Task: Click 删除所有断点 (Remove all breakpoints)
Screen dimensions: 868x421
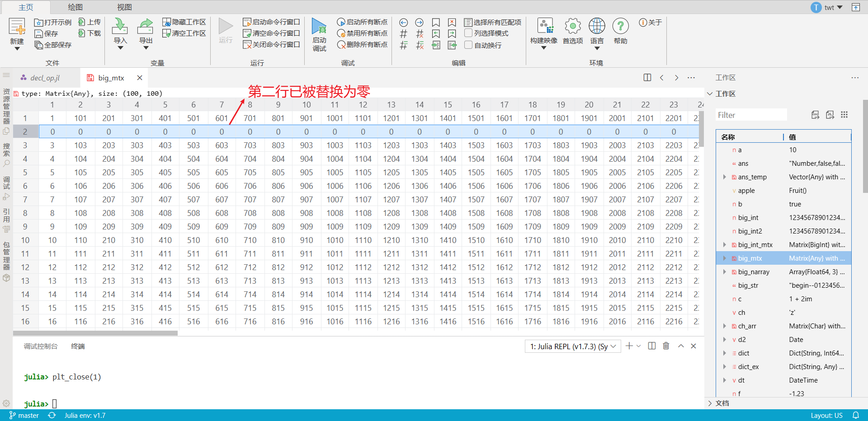Action: point(362,44)
